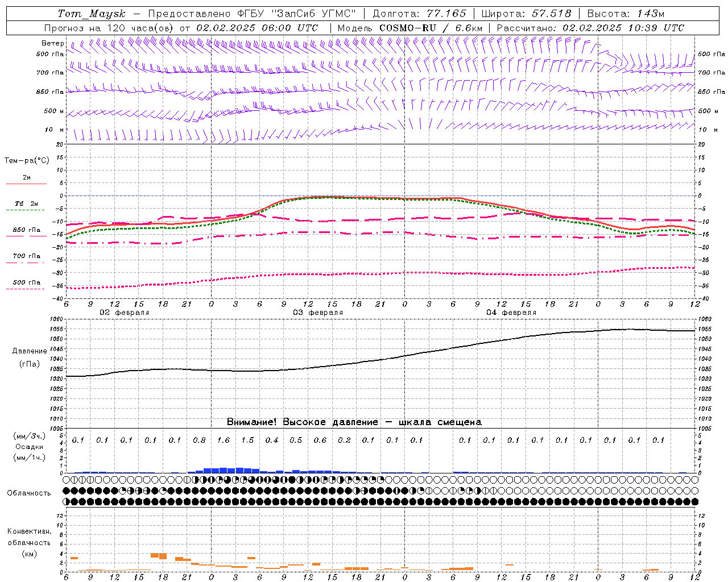Click the (км) convective height unit label
The width and height of the screenshot is (728, 582).
pos(29,554)
